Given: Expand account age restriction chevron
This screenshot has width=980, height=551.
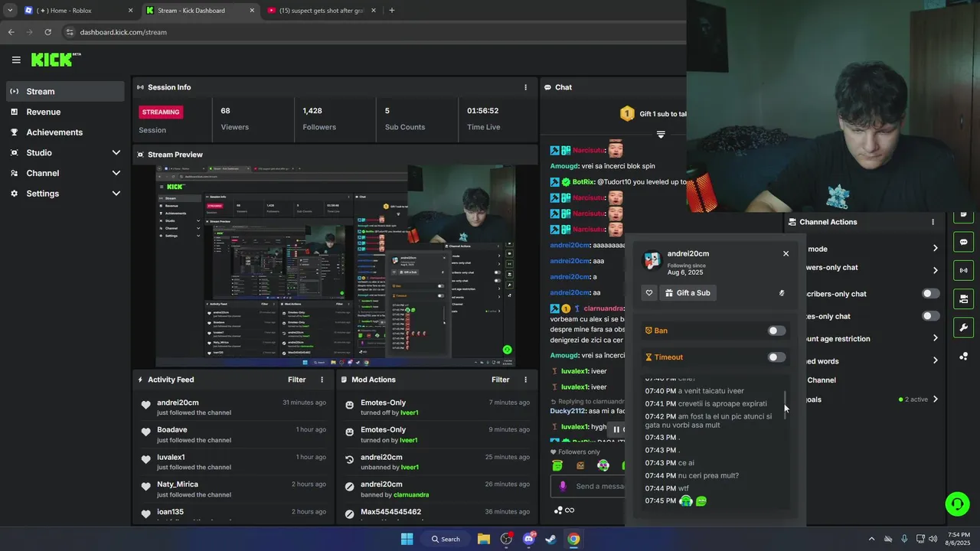Looking at the screenshot, I should (935, 338).
